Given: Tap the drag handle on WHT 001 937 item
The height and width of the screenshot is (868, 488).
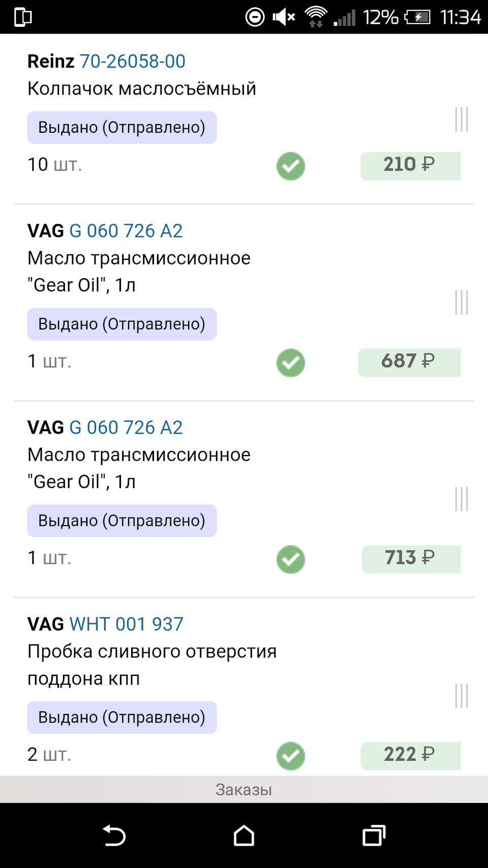Looking at the screenshot, I should tap(461, 696).
